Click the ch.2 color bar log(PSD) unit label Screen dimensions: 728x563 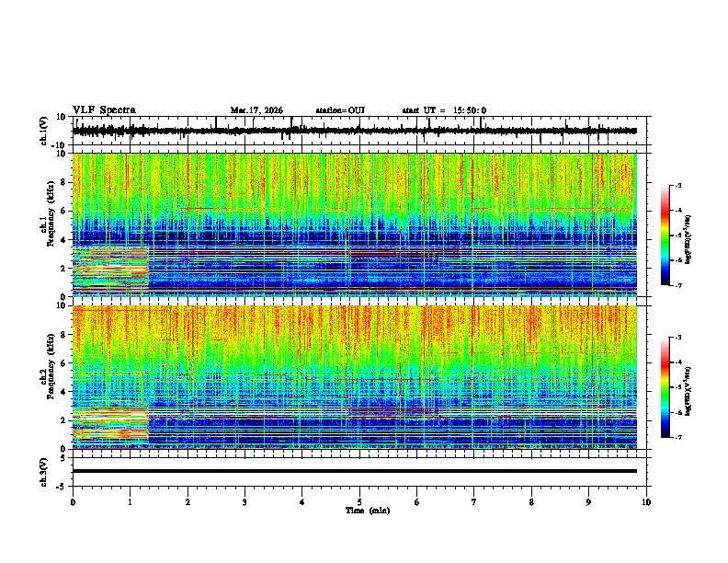pos(688,391)
